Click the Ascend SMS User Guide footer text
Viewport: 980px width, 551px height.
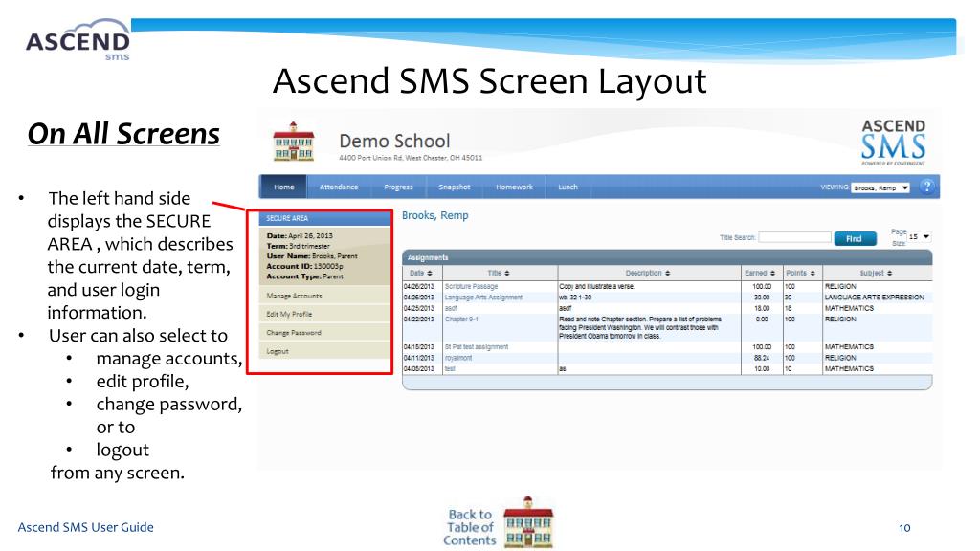point(85,527)
